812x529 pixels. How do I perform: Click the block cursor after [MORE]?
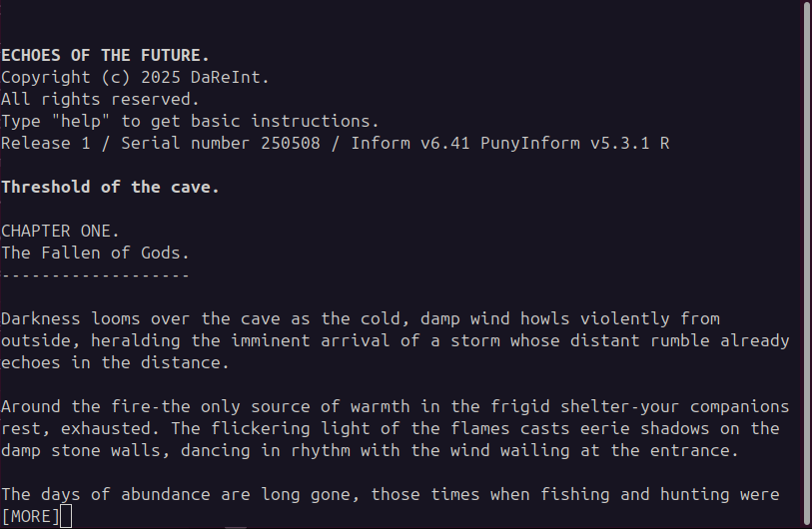pos(66,516)
